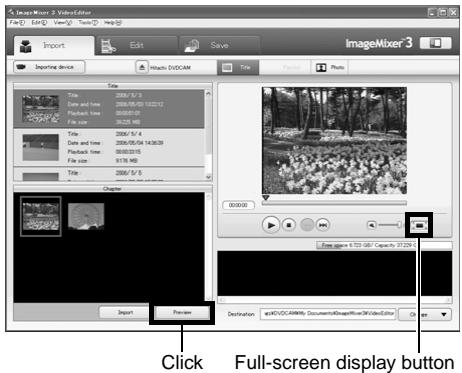
Task: Click the horizontal scrollbar under the black import list
Action: pos(335,300)
